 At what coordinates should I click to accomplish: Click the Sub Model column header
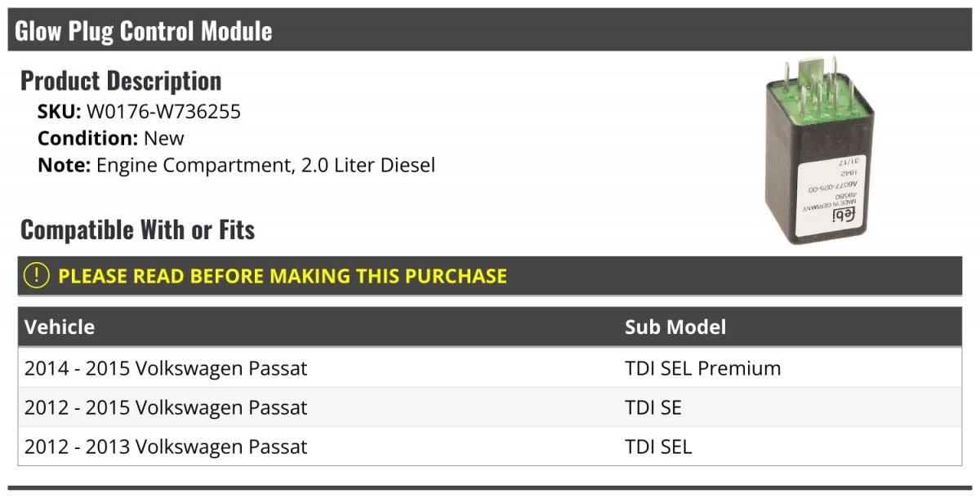click(675, 327)
